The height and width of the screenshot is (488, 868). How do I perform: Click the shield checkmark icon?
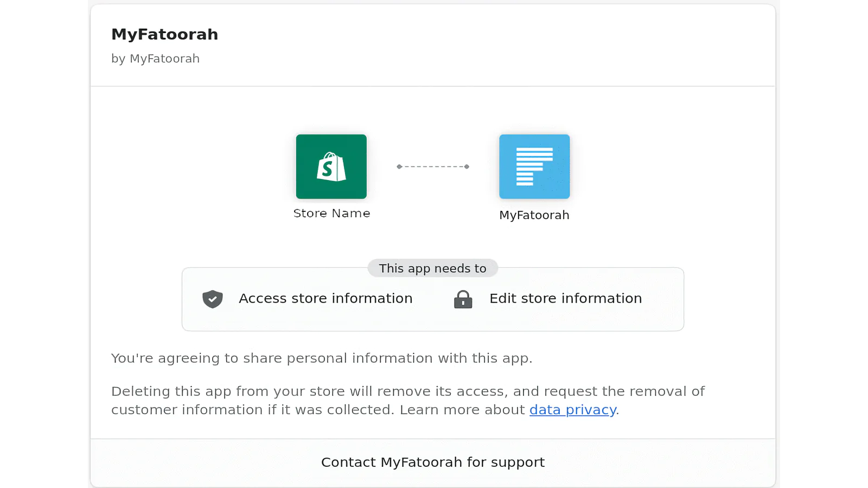pyautogui.click(x=213, y=299)
